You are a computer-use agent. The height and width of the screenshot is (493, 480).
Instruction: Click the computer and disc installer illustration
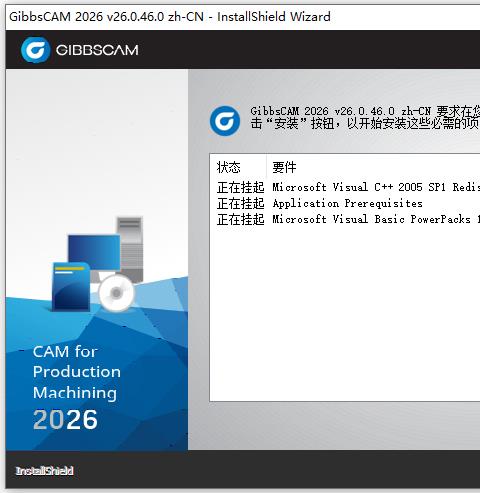[x=98, y=263]
